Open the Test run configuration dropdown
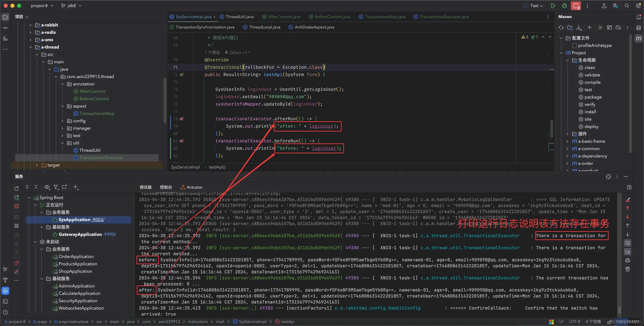 [533, 6]
